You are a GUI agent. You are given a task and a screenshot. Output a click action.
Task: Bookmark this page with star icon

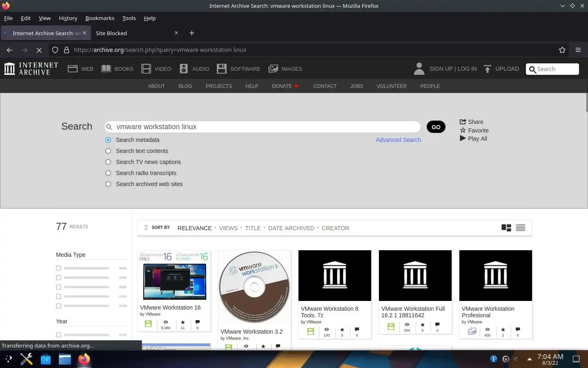(562, 50)
